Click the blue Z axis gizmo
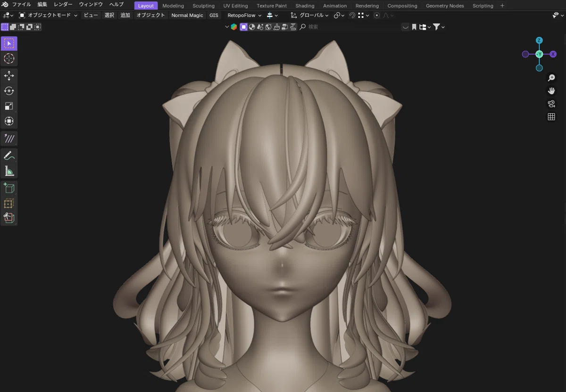 (x=539, y=41)
